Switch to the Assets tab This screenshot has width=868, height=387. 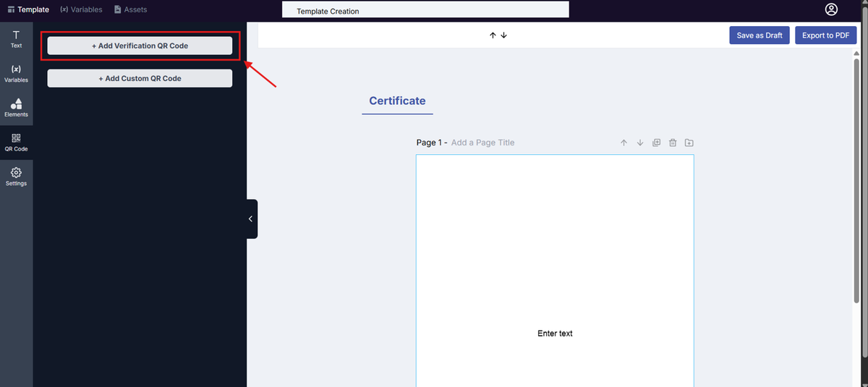click(130, 9)
